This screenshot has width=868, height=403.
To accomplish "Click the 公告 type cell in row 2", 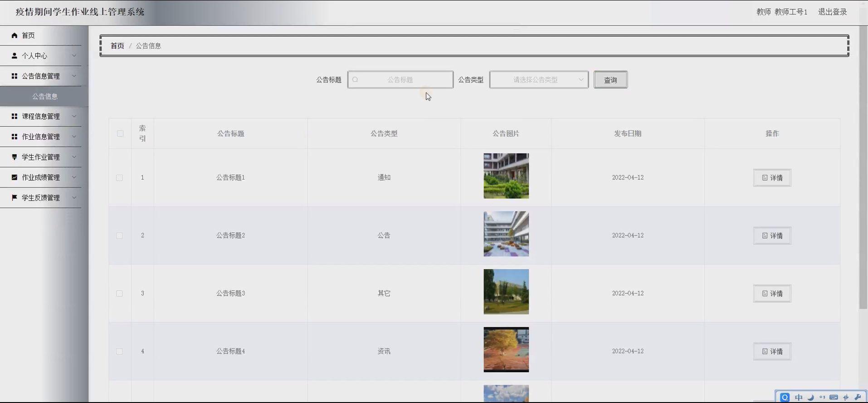I will point(384,236).
